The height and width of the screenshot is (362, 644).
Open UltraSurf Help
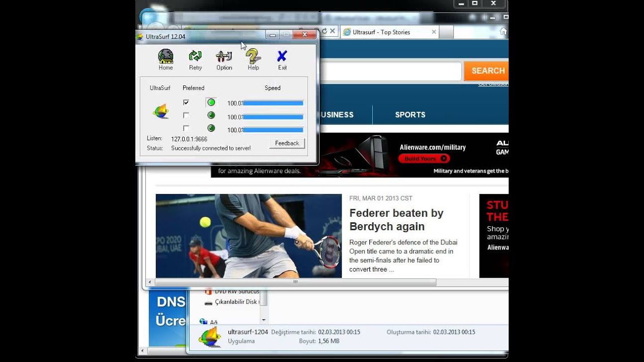tap(253, 59)
